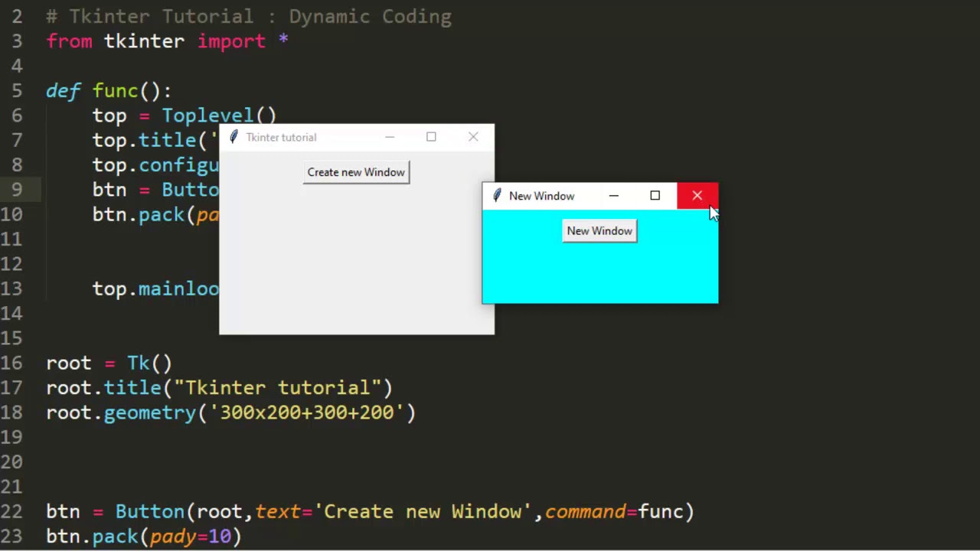Click the feather icon in New Window title bar
Screen dimensions: 980x551
[497, 196]
